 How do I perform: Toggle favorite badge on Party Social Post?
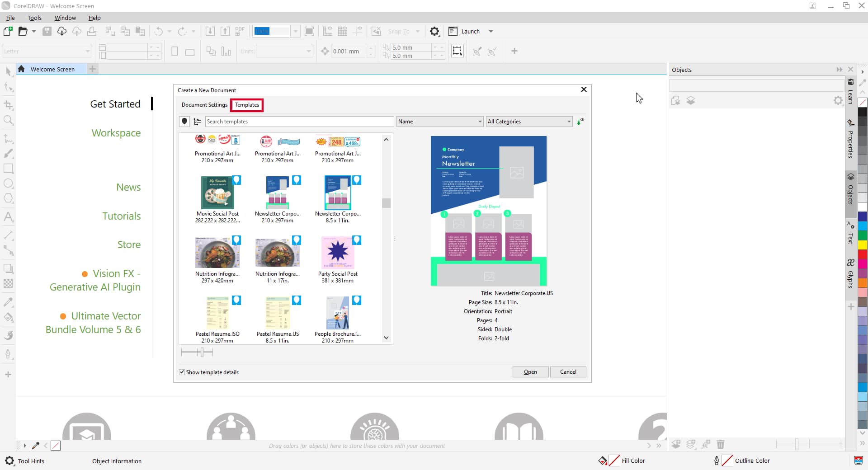click(x=357, y=240)
